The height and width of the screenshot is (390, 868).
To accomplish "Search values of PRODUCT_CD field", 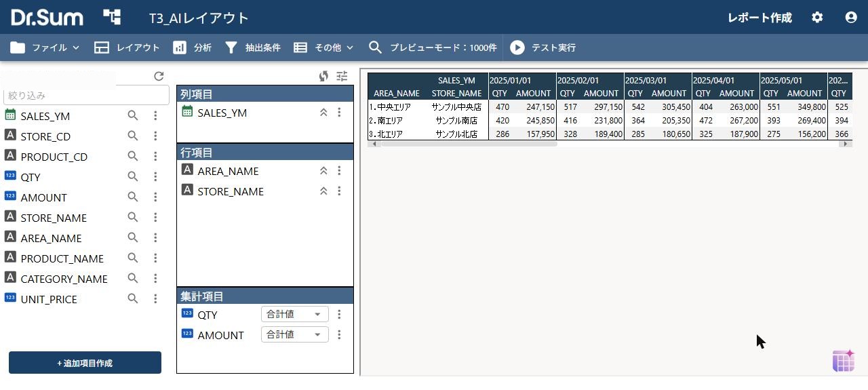I will (133, 157).
